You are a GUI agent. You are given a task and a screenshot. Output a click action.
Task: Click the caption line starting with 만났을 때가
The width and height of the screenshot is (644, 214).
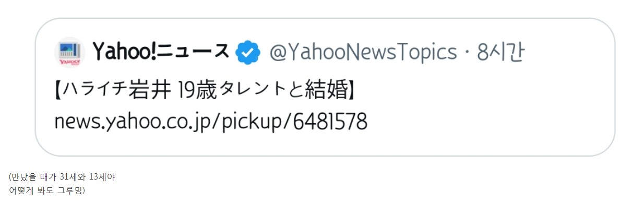point(62,177)
